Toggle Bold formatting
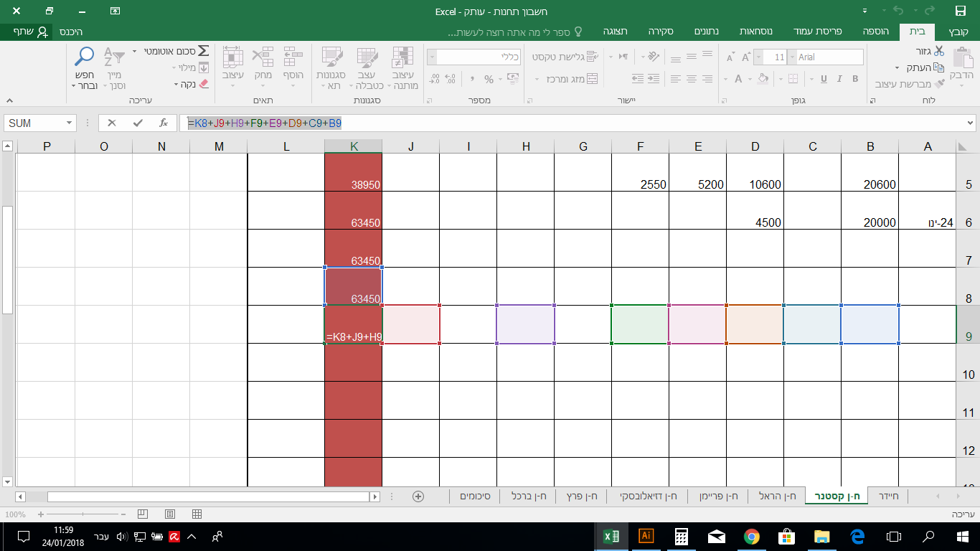This screenshot has width=980, height=551. point(855,79)
